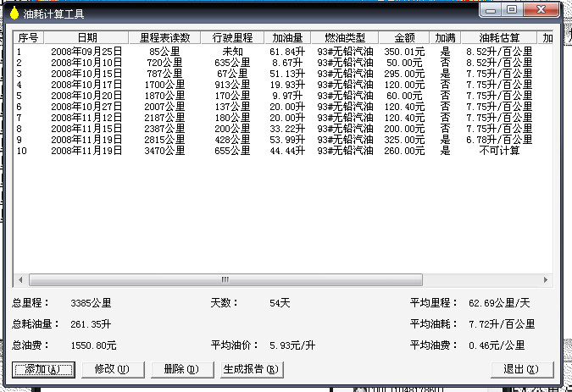572x392 pixels.
Task: Select the record dated 2008年09月25日
Action: (x=86, y=52)
